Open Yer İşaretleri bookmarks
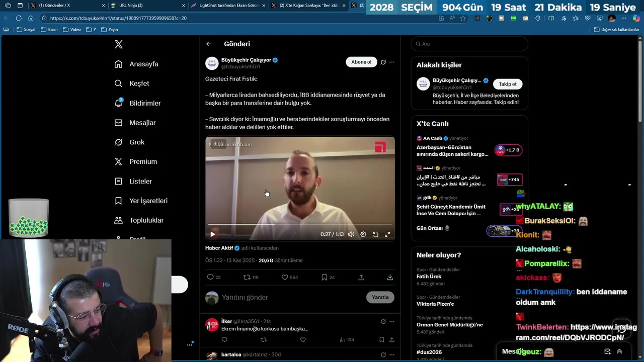 pos(141,201)
